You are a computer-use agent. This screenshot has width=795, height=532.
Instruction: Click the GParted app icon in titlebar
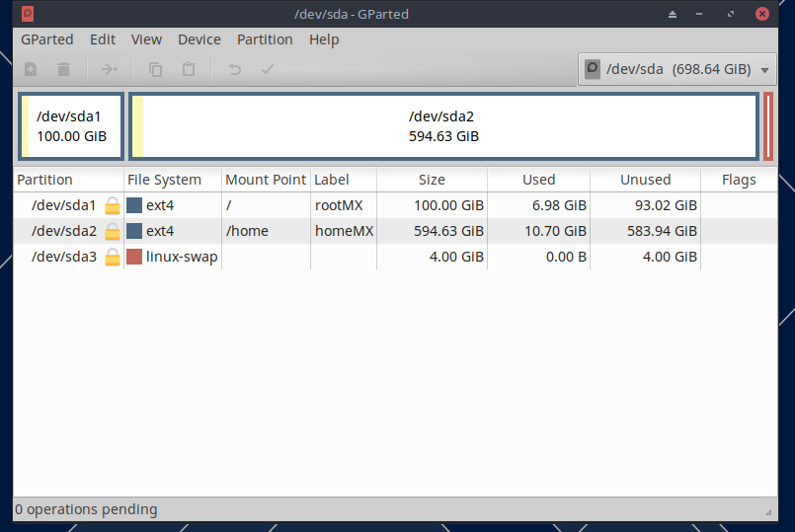(28, 14)
